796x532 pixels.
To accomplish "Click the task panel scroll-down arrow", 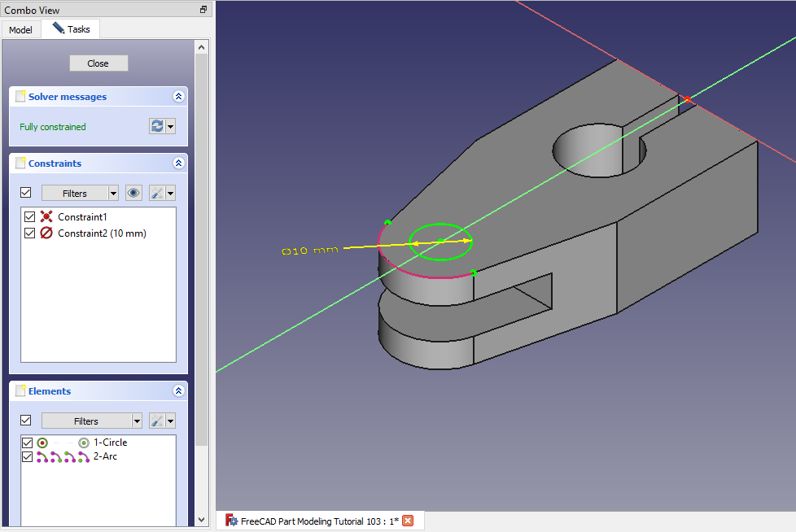I will pyautogui.click(x=202, y=519).
